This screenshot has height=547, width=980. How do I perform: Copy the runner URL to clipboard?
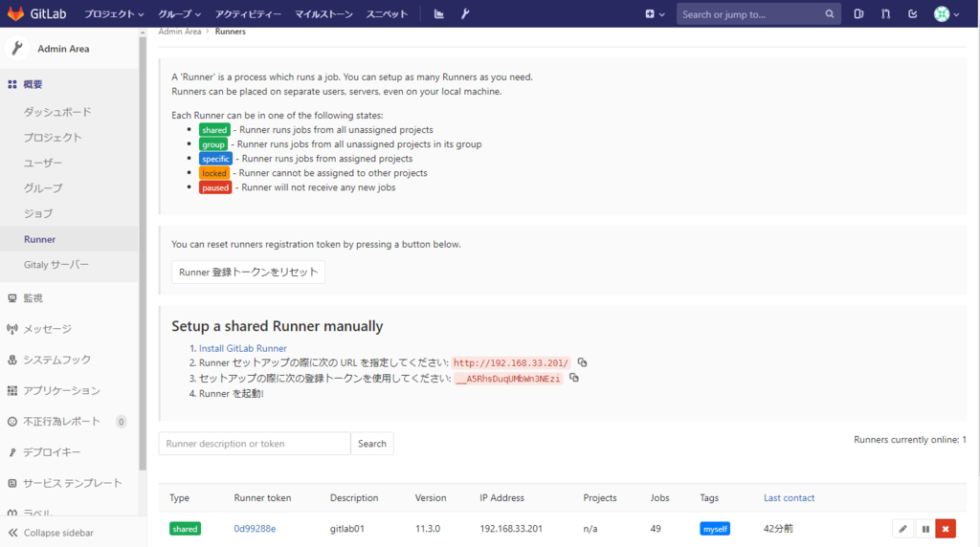pyautogui.click(x=583, y=362)
